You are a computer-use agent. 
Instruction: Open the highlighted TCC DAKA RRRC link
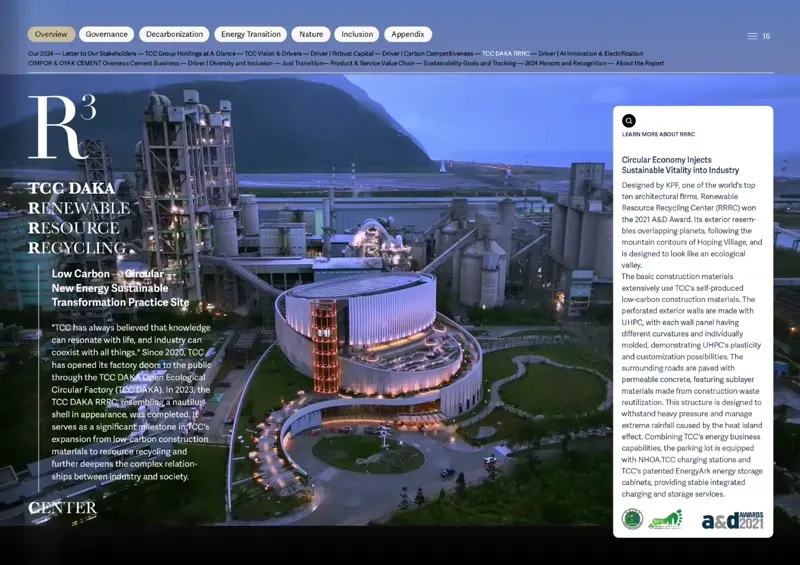tap(505, 53)
